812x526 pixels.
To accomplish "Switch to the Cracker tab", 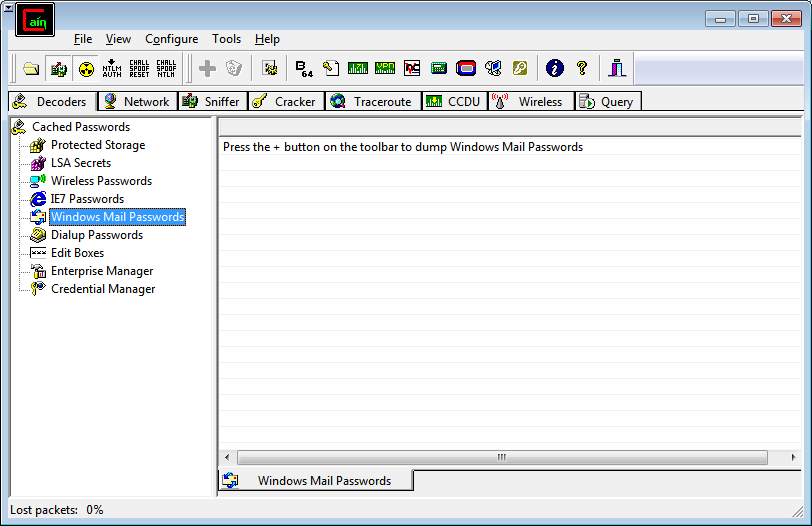I will click(285, 101).
